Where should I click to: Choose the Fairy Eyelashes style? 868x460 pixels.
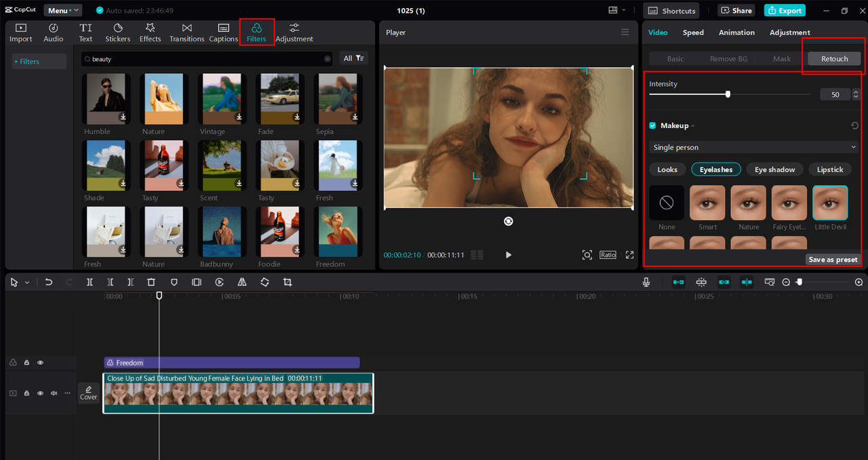[x=789, y=203]
